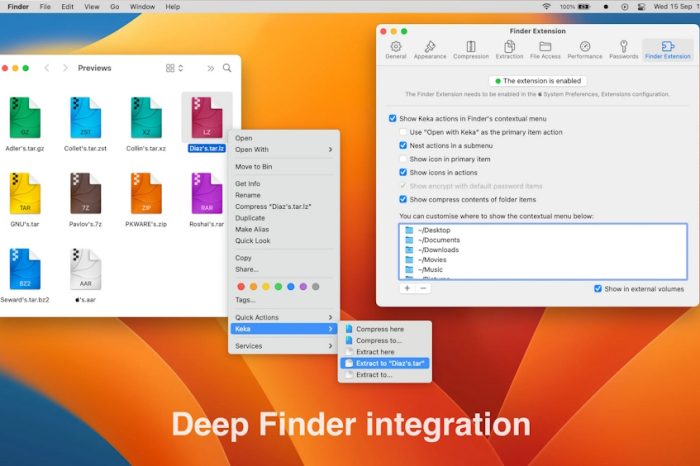Image resolution: width=700 pixels, height=466 pixels.
Task: Expand the Open With submenu
Action: [x=284, y=150]
